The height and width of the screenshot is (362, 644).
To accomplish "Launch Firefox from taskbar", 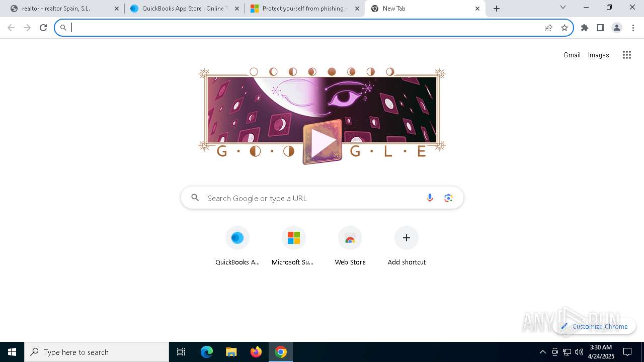I will pos(256,352).
